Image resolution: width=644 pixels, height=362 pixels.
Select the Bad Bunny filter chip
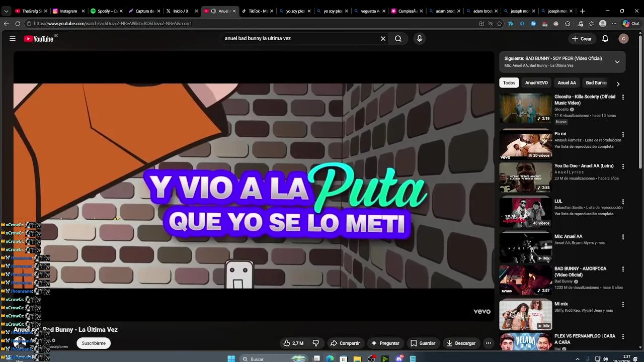(596, 83)
